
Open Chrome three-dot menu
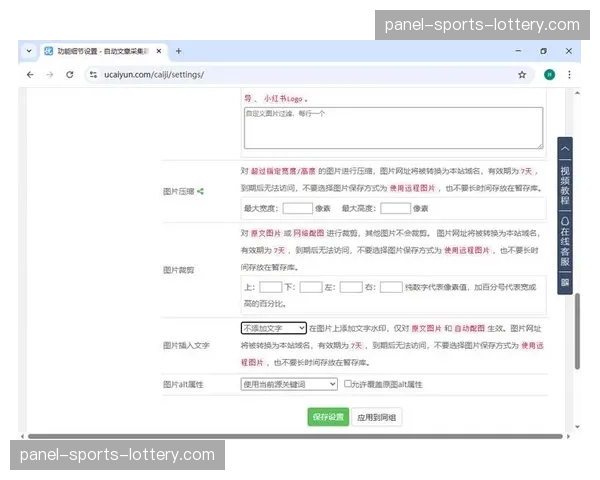pos(569,75)
